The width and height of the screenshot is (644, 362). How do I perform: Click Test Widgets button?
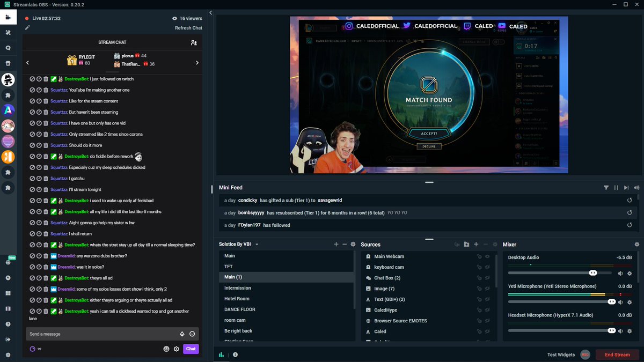click(x=561, y=354)
